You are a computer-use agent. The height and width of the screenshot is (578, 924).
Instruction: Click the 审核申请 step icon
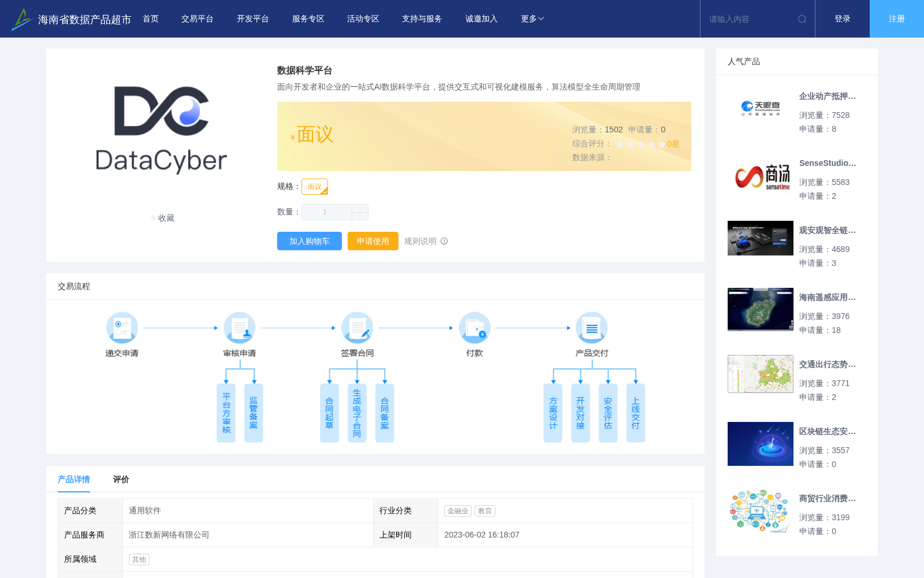pos(240,328)
